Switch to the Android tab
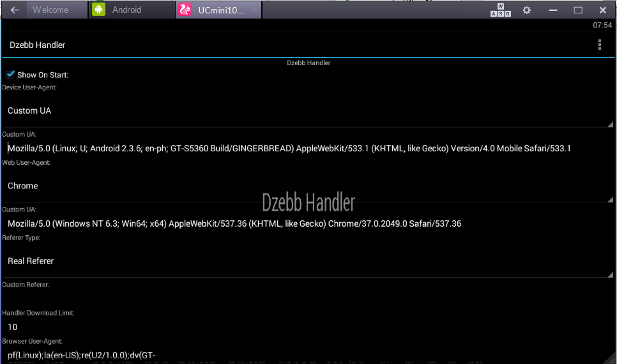617x364 pixels. 132,10
